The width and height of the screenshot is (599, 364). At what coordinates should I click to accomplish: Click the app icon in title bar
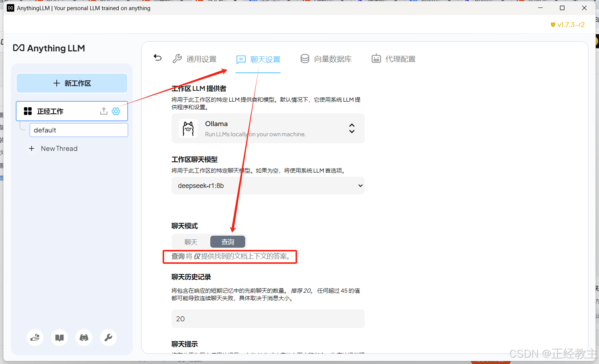11,8
